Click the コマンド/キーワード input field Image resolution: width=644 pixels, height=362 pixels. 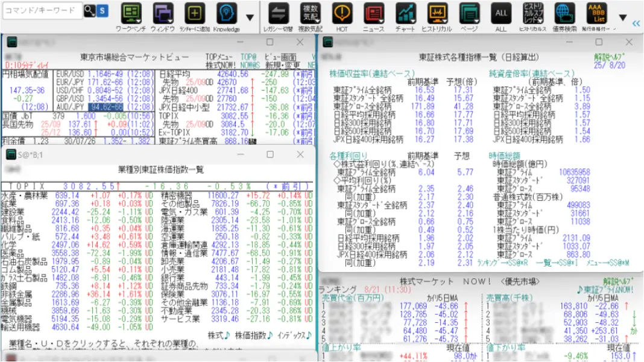42,11
